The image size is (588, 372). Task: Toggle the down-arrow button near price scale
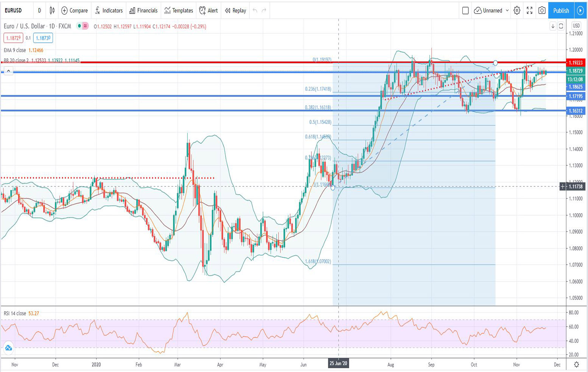(553, 26)
